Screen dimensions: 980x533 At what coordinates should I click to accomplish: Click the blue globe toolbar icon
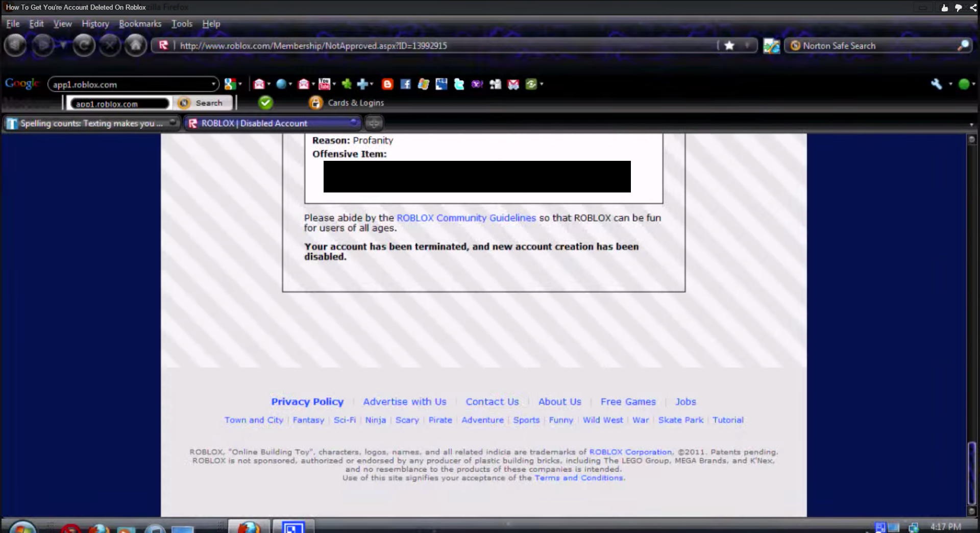pos(281,84)
